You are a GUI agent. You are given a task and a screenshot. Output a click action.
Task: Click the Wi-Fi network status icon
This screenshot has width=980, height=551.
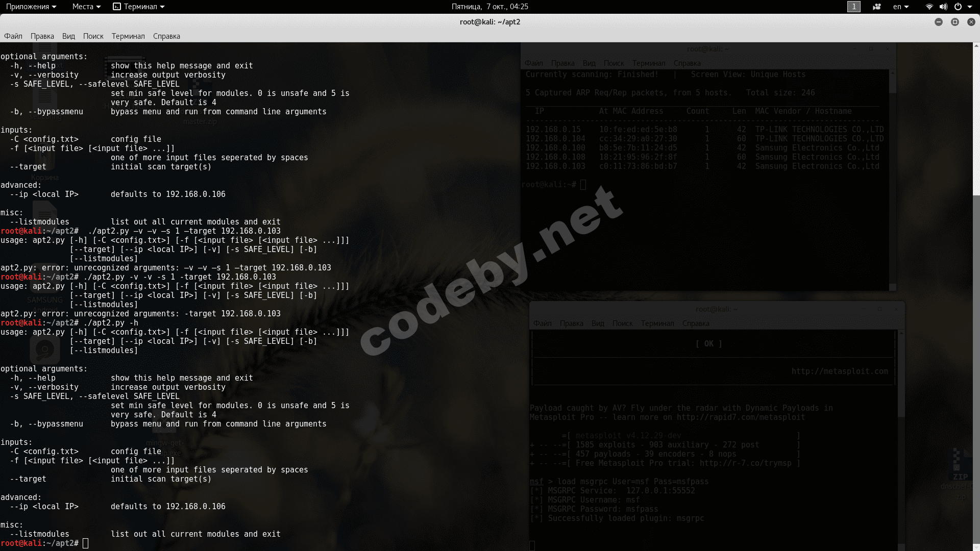[929, 7]
